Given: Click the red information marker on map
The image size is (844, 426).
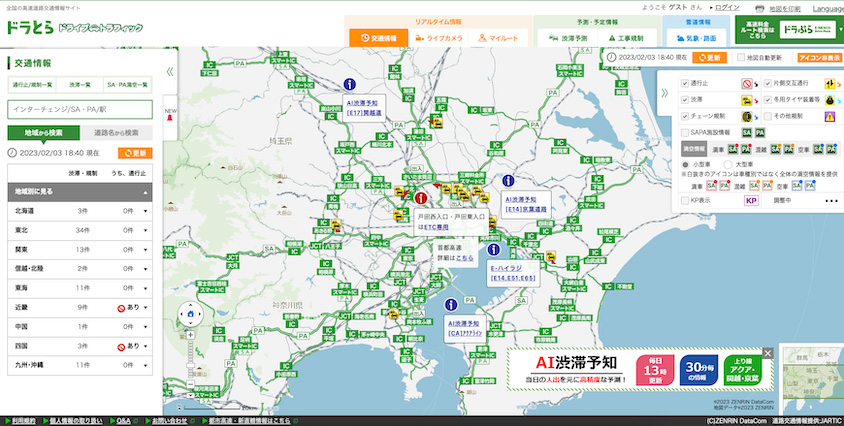Looking at the screenshot, I should (x=421, y=198).
